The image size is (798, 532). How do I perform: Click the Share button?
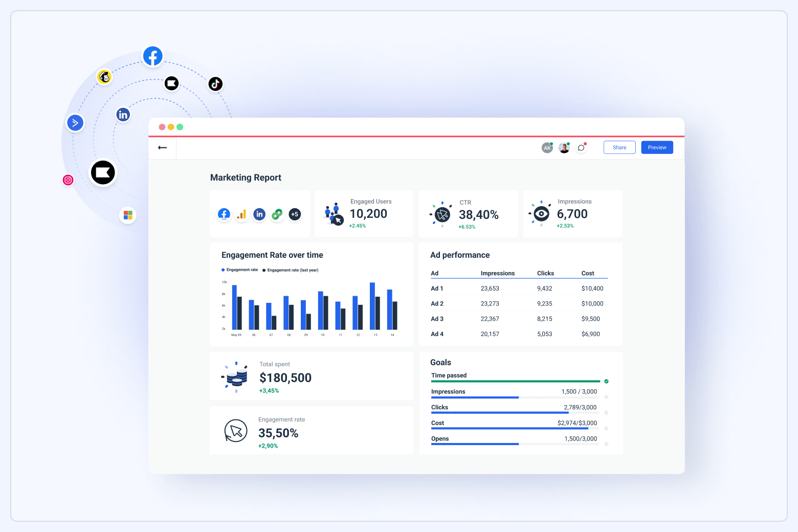(x=619, y=147)
